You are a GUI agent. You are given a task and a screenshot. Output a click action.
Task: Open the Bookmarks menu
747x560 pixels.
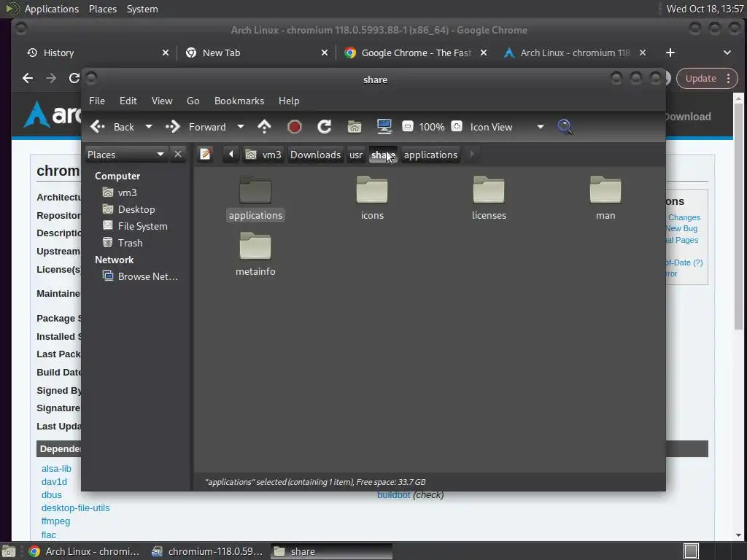(x=239, y=101)
